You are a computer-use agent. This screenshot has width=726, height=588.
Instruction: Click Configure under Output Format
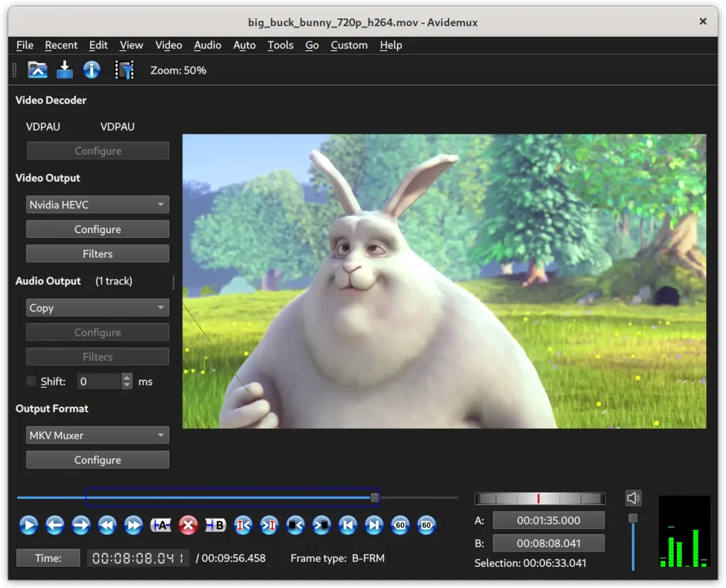point(98,460)
